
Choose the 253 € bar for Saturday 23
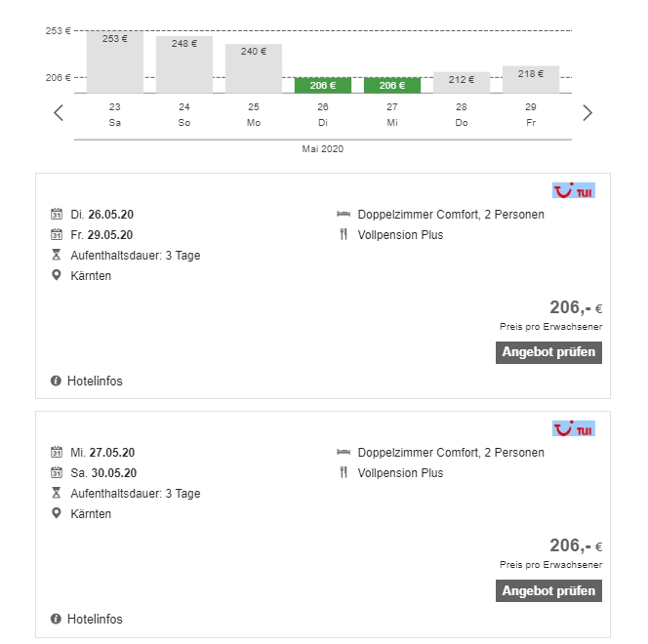115,62
